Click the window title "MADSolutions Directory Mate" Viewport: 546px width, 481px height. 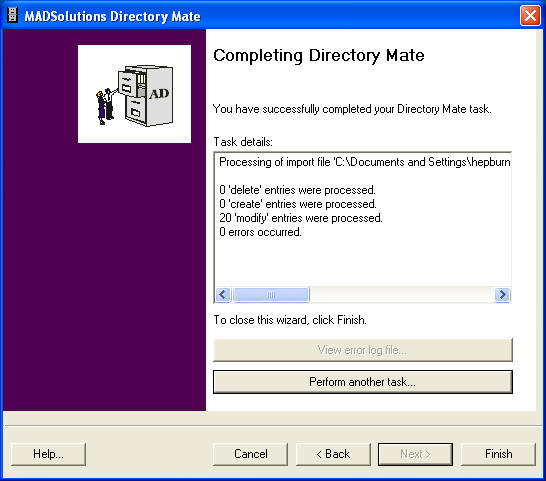point(112,16)
